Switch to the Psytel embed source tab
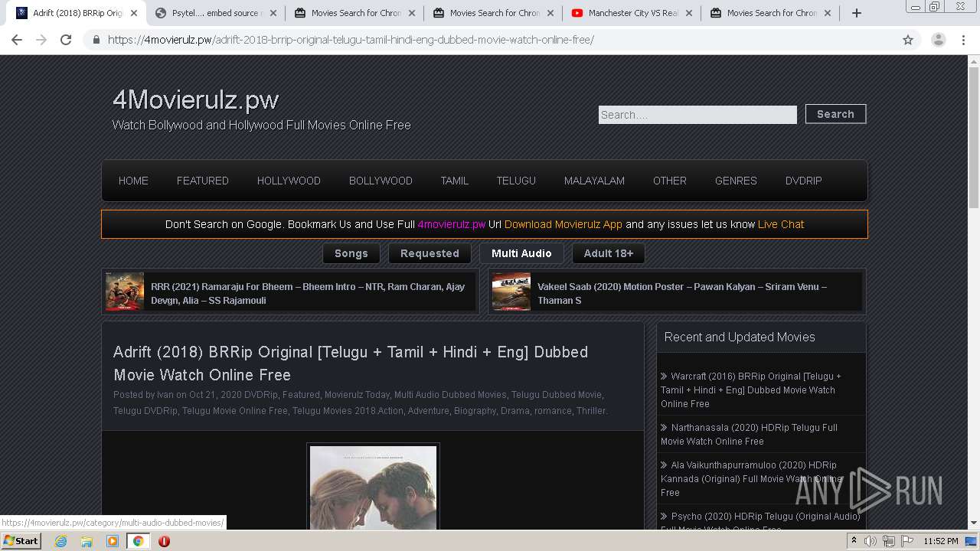Screen dimensions: 980x551 point(215,13)
